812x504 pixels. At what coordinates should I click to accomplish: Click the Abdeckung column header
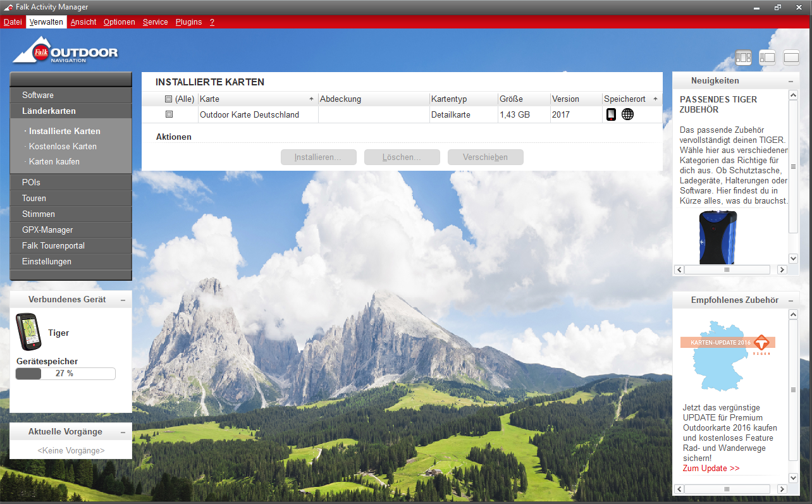[x=373, y=99]
